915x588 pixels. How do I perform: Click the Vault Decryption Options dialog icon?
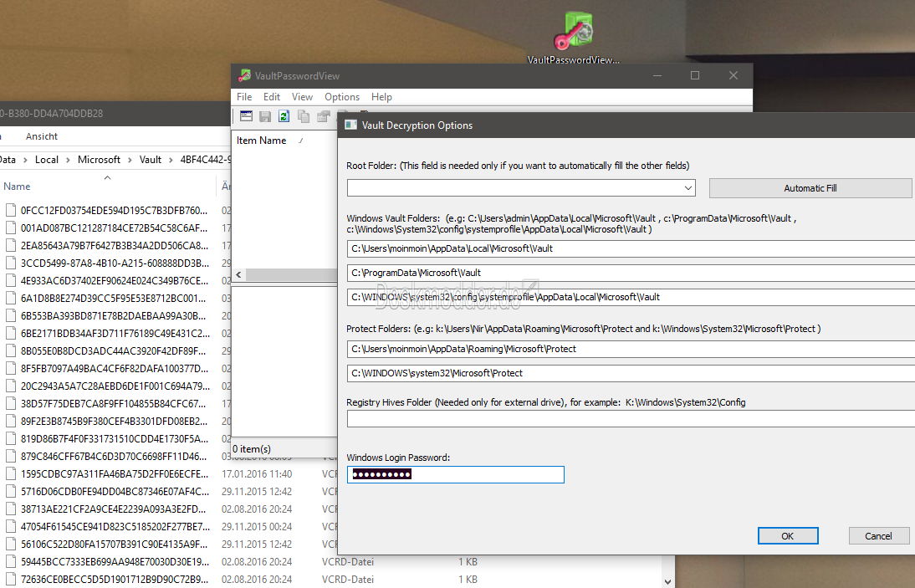[x=350, y=125]
